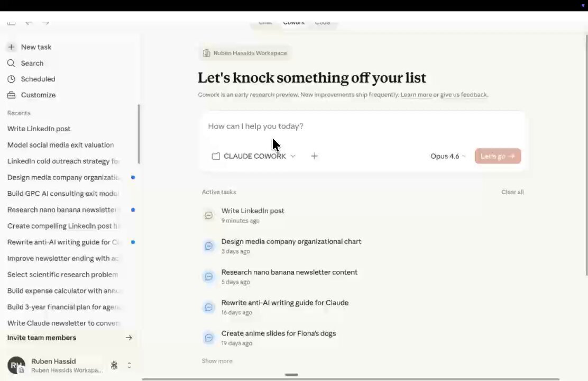Open recent Model social media exit valuation
Image resolution: width=588 pixels, height=381 pixels.
click(61, 145)
